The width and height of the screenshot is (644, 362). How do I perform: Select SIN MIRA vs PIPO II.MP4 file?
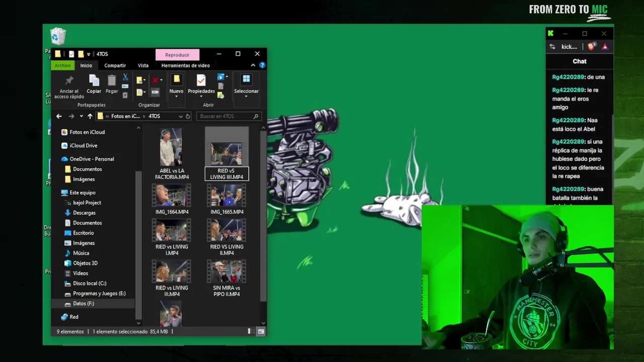click(226, 279)
